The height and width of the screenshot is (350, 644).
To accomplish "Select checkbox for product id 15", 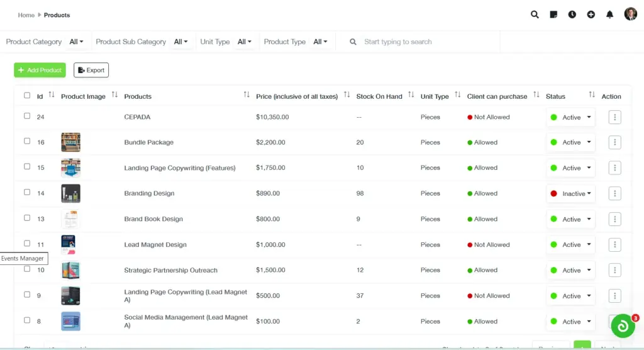I will click(x=26, y=167).
